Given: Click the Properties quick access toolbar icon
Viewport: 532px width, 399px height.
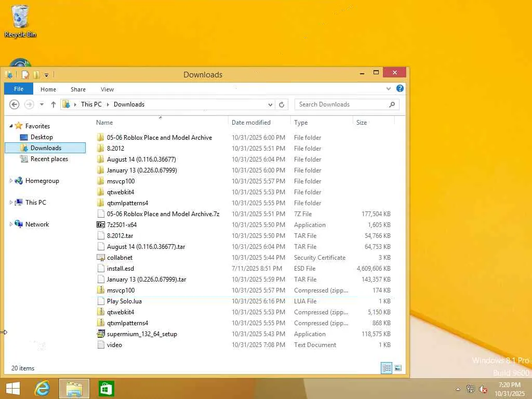Looking at the screenshot, I should tap(25, 75).
